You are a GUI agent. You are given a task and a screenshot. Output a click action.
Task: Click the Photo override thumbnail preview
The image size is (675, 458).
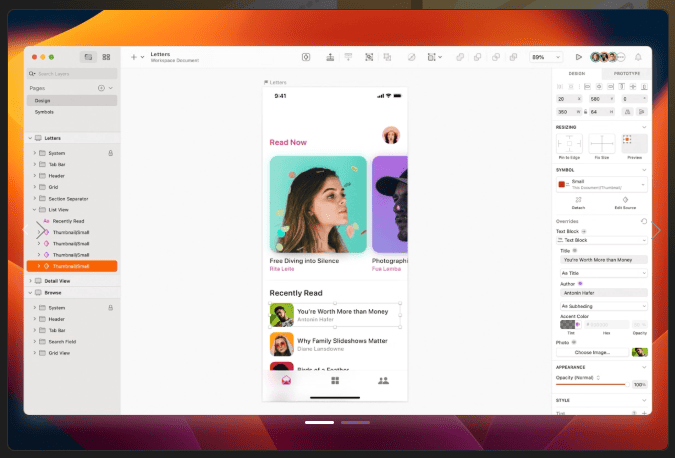point(640,352)
